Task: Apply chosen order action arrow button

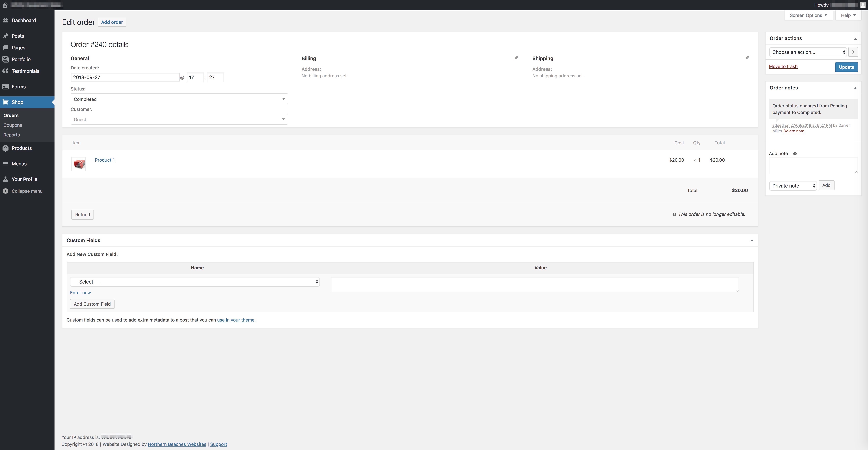Action: (853, 52)
